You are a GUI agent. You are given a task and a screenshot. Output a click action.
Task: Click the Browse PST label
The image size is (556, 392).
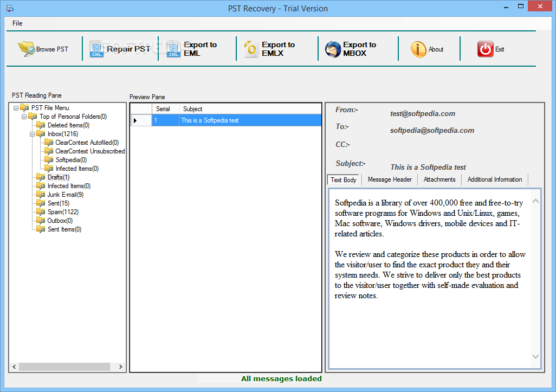point(52,49)
